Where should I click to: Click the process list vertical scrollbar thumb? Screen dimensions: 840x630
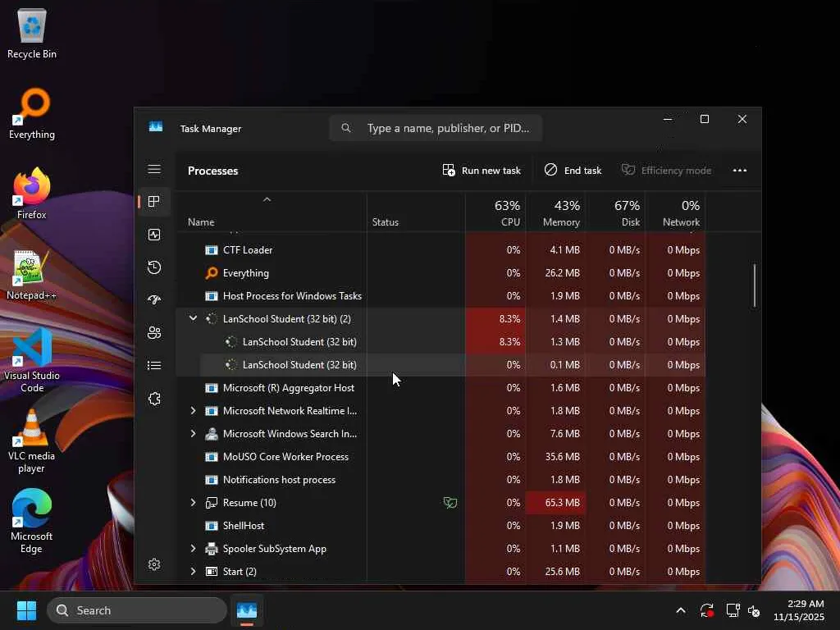pos(755,285)
